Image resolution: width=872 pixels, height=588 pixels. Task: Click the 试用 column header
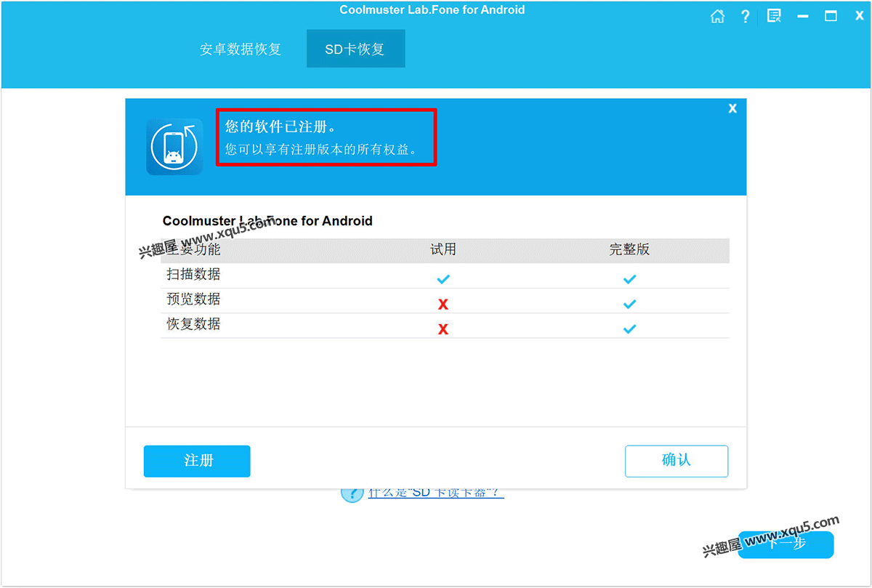(x=443, y=249)
